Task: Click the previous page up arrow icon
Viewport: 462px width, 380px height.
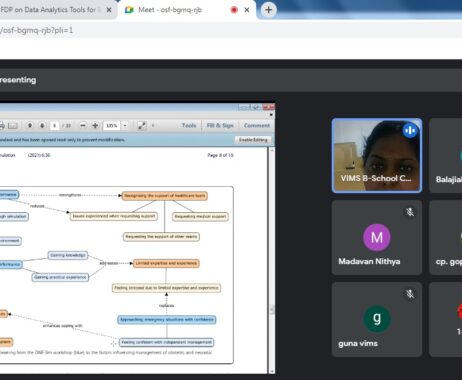Action: point(30,125)
